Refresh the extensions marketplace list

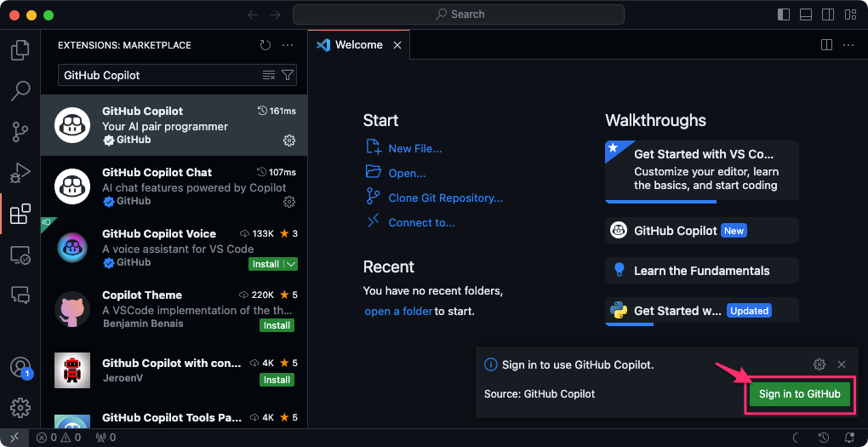point(266,45)
